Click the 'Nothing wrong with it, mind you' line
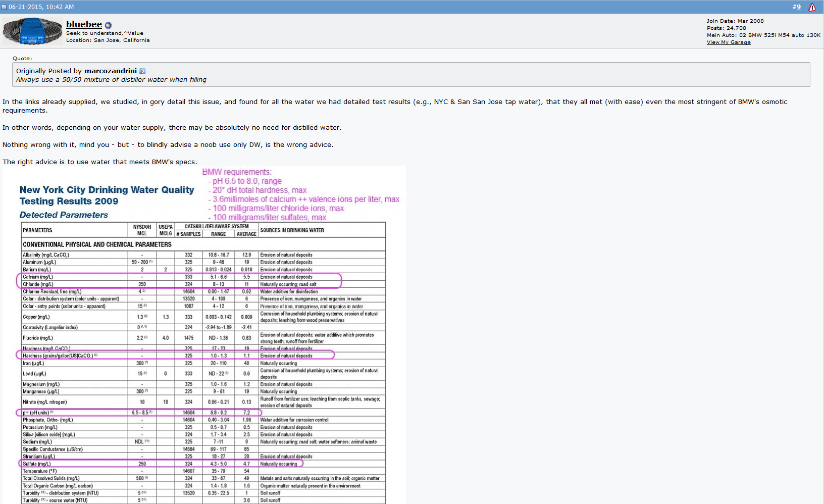 [x=168, y=145]
